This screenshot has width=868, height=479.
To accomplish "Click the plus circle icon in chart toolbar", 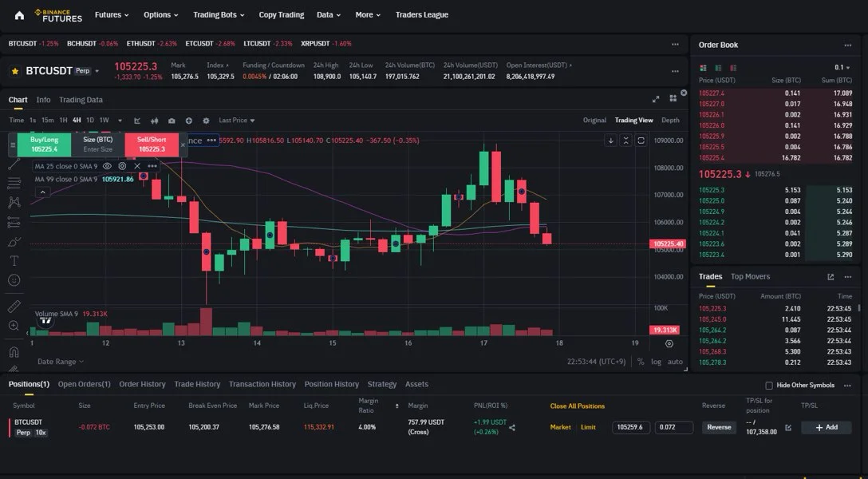I will pyautogui.click(x=189, y=121).
